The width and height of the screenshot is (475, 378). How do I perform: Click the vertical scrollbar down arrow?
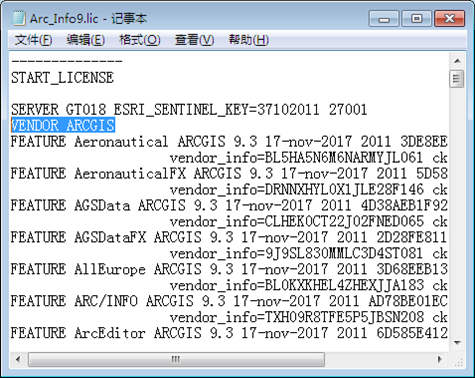point(457,342)
